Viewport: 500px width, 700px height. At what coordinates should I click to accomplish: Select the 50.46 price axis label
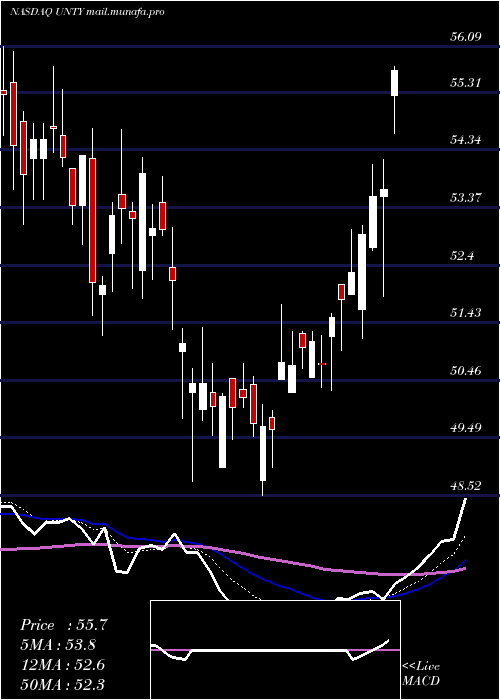(465, 371)
